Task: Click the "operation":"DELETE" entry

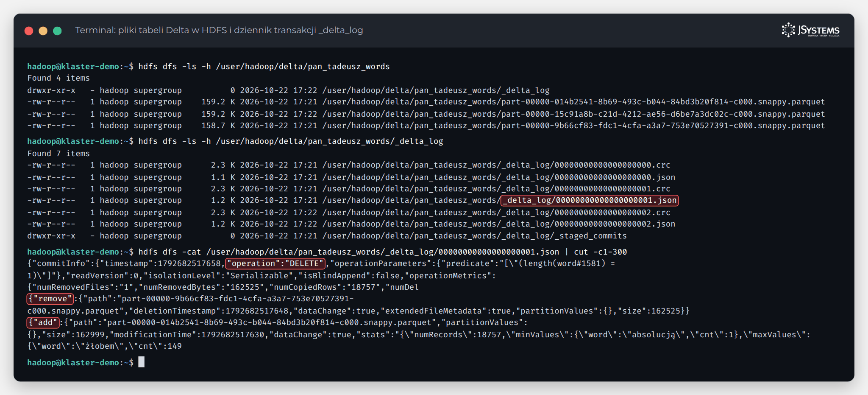Action: pyautogui.click(x=275, y=263)
